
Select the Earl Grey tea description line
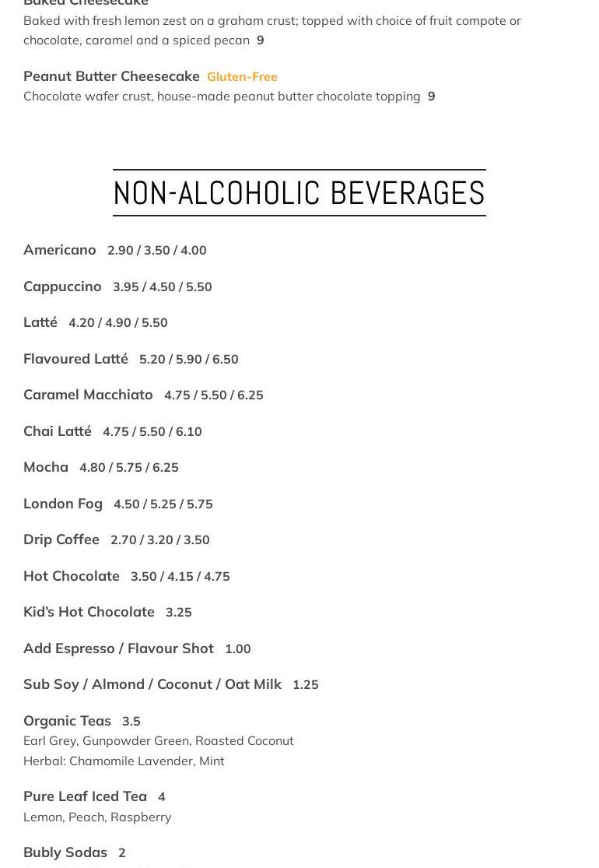(158, 740)
